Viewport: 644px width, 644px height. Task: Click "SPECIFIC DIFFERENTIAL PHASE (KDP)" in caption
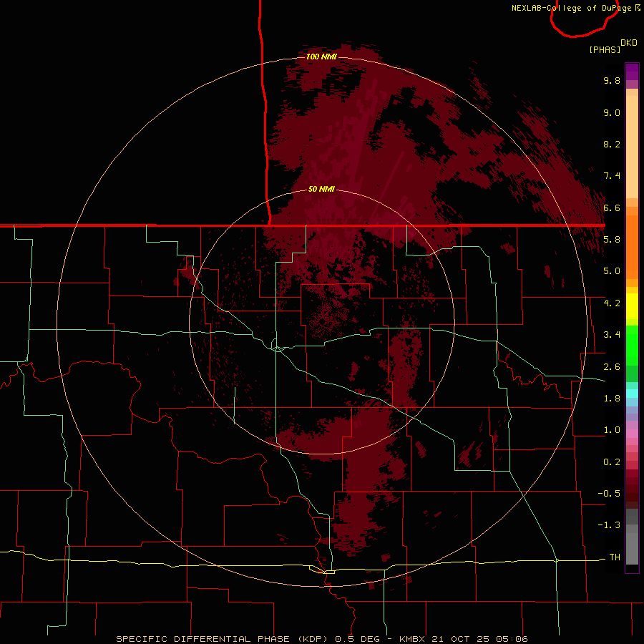point(220,639)
